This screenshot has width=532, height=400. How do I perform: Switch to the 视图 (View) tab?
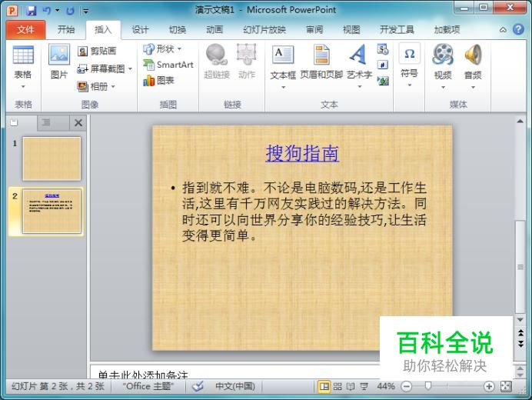click(351, 29)
